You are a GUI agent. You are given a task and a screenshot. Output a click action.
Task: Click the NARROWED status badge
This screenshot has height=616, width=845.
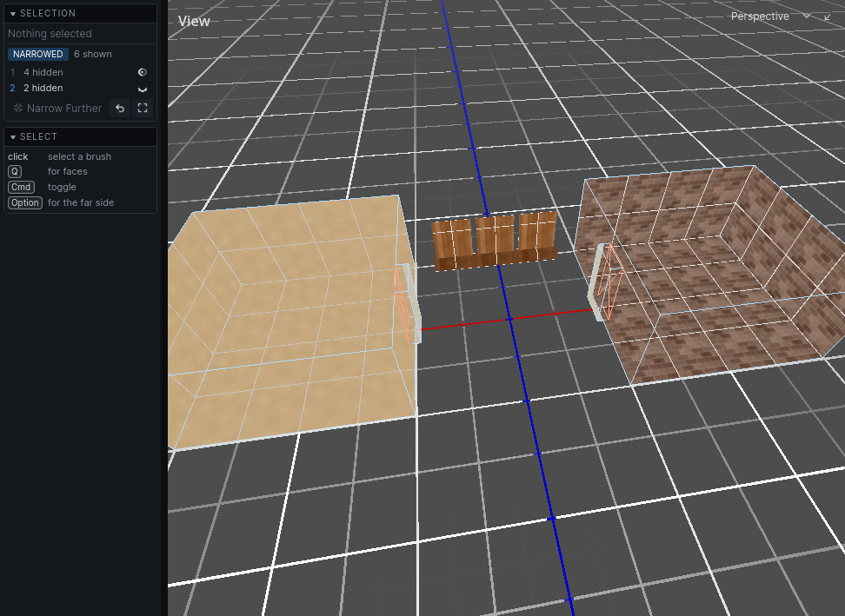point(37,54)
